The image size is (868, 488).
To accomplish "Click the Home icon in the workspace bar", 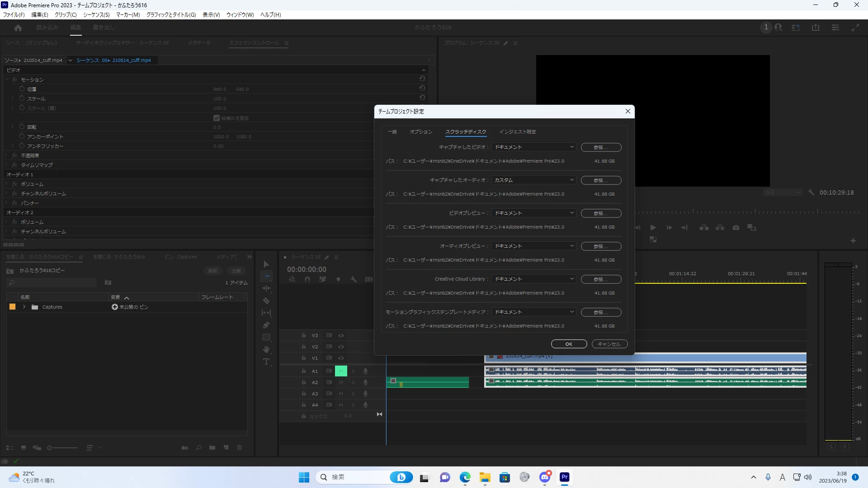I will click(18, 28).
